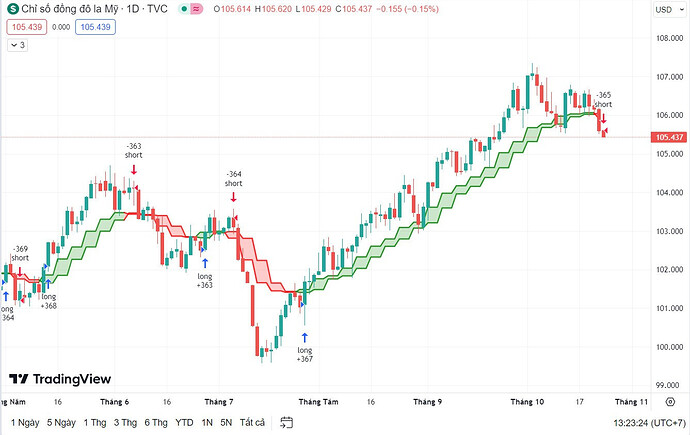The image size is (690, 435).
Task: Click the current price label 105.437
Action: pos(669,137)
